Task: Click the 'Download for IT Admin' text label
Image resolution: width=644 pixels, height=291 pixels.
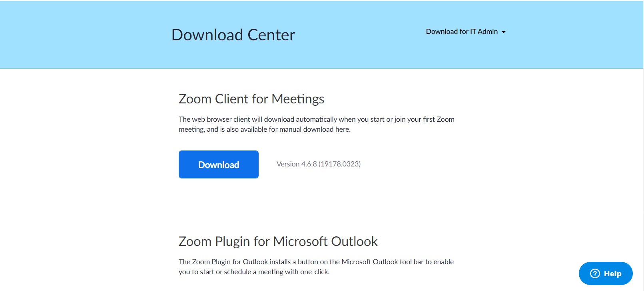Action: coord(462,32)
